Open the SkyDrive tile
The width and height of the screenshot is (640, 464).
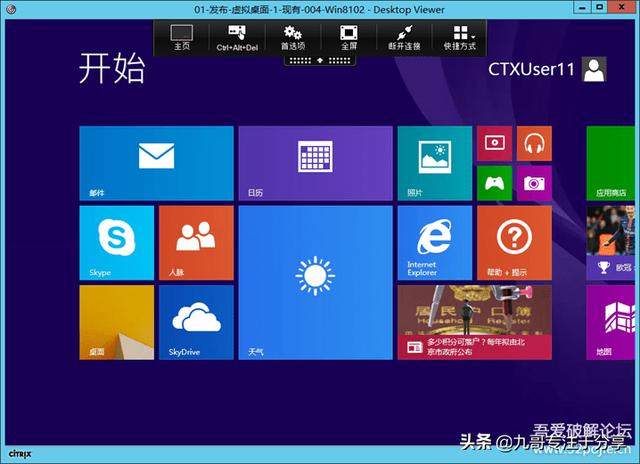tap(196, 322)
